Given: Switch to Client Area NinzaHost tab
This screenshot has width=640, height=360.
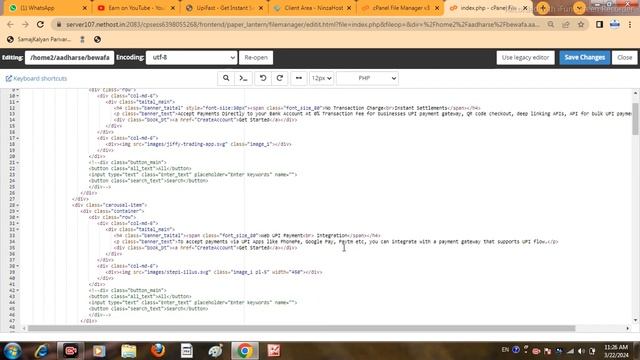Looking at the screenshot, I should [x=311, y=8].
